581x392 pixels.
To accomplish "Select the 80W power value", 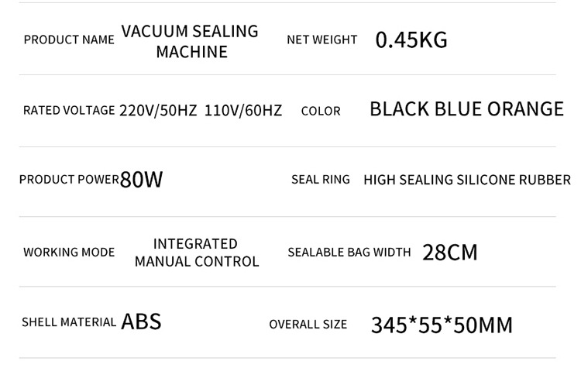I will [142, 180].
